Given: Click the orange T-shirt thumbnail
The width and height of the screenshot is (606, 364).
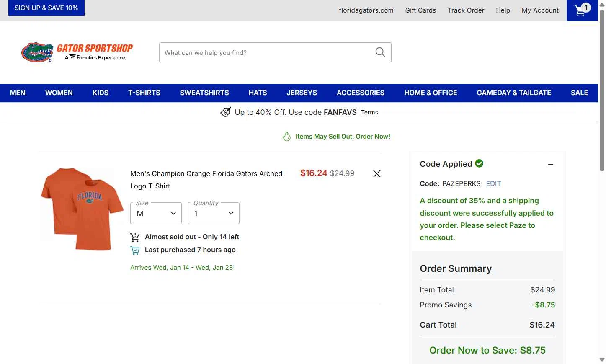Looking at the screenshot, I should tap(82, 209).
